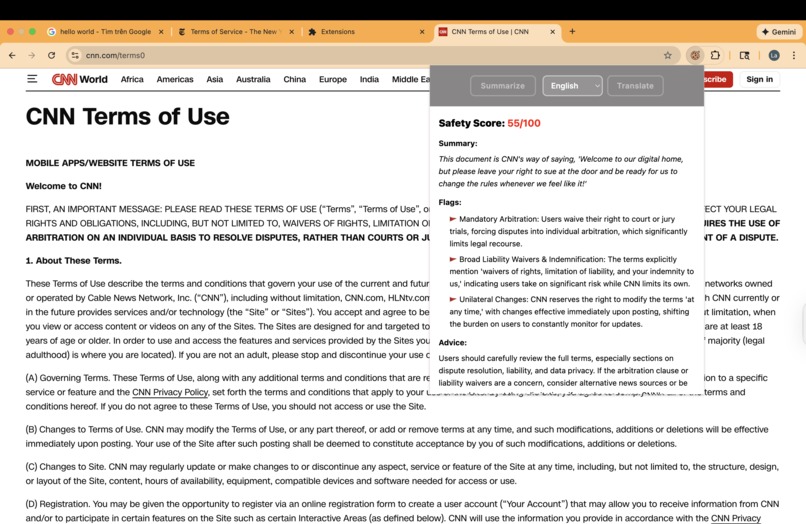
Task: Click the Summarize button in the popup
Action: coord(502,86)
